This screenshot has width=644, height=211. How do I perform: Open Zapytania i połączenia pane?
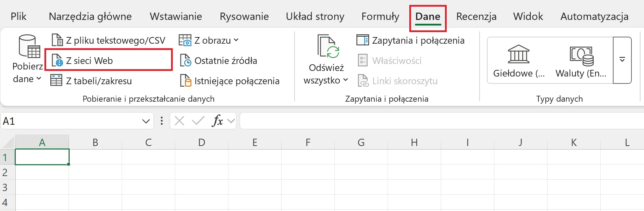(410, 41)
